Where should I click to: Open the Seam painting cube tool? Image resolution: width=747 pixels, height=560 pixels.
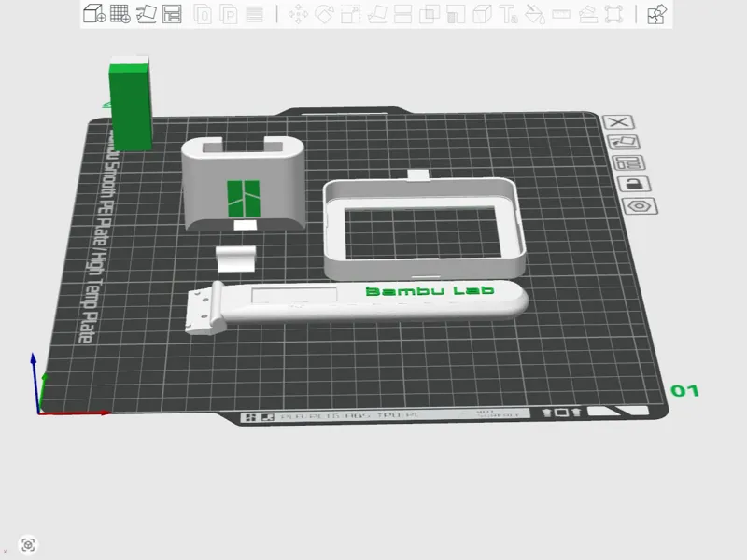click(x=482, y=14)
